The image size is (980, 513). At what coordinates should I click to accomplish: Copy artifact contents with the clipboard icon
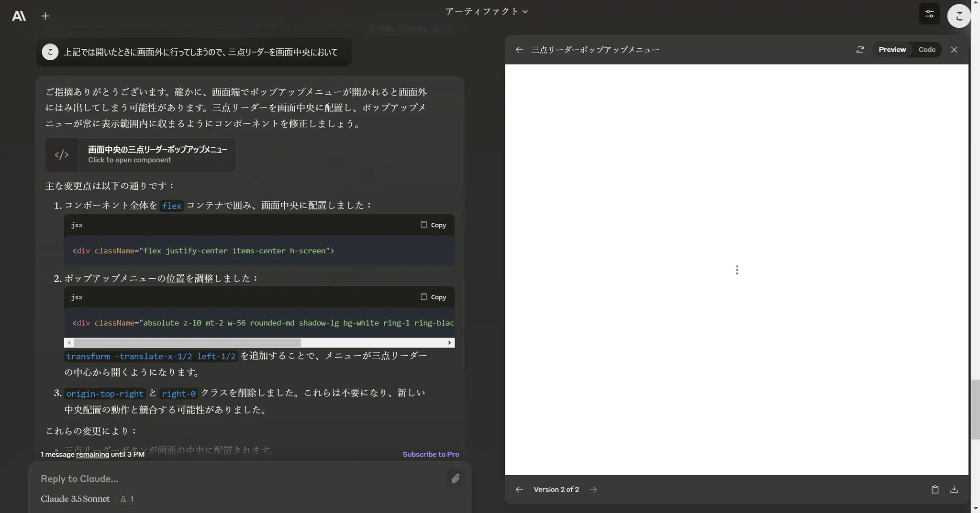pos(935,489)
